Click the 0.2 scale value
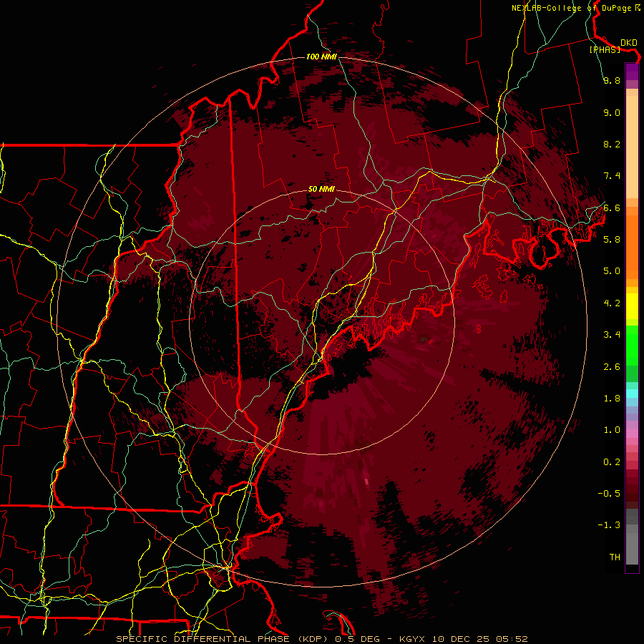 click(612, 462)
